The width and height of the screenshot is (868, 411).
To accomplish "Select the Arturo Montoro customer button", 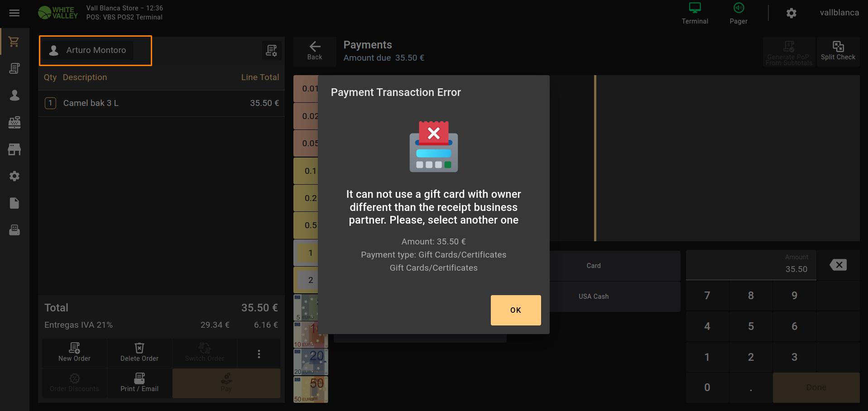I will tap(88, 50).
